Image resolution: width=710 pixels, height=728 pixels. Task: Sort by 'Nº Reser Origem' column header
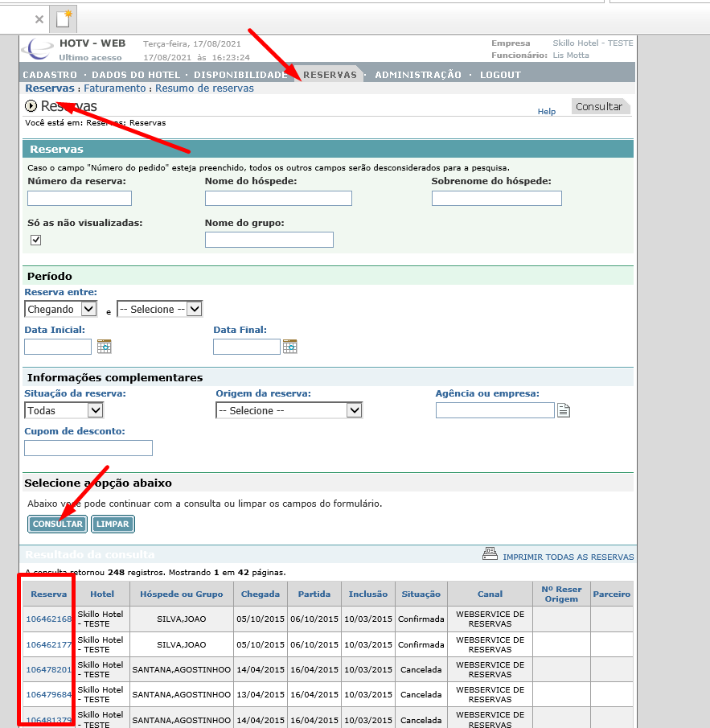click(561, 594)
